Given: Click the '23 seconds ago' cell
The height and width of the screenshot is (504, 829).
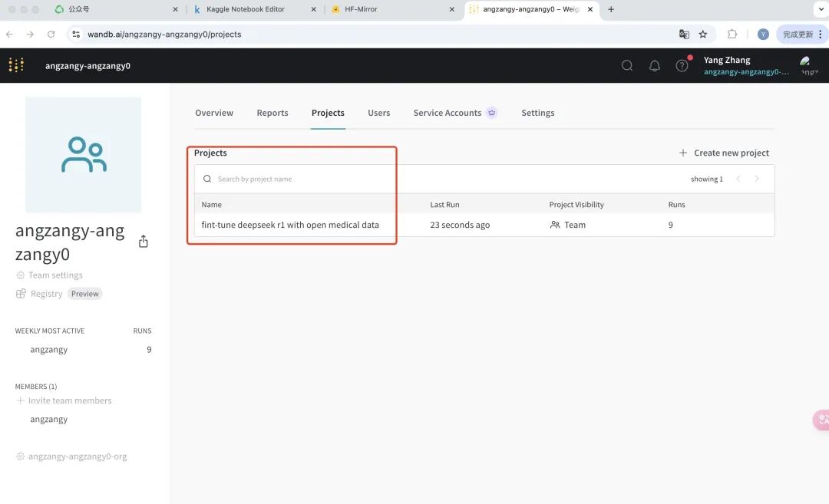Looking at the screenshot, I should point(460,225).
